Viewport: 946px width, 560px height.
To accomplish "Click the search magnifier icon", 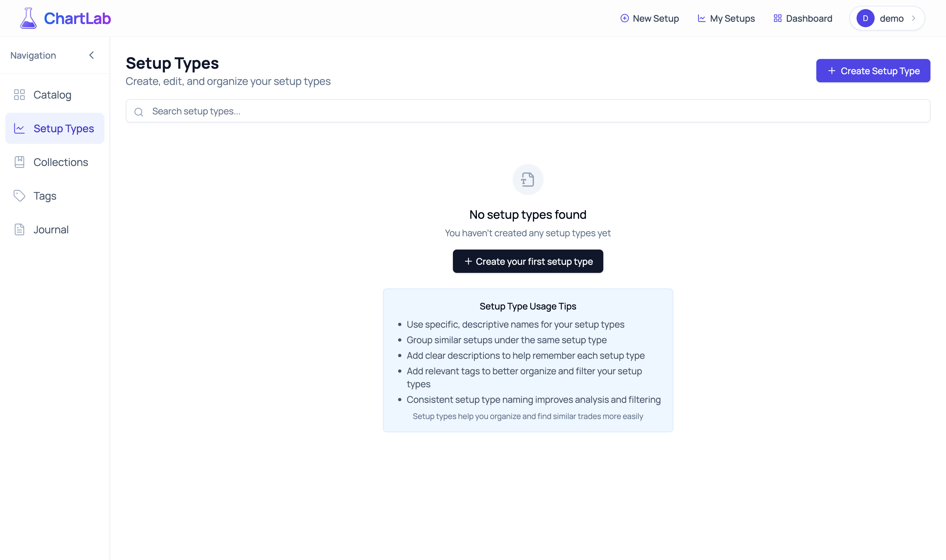I will click(138, 112).
